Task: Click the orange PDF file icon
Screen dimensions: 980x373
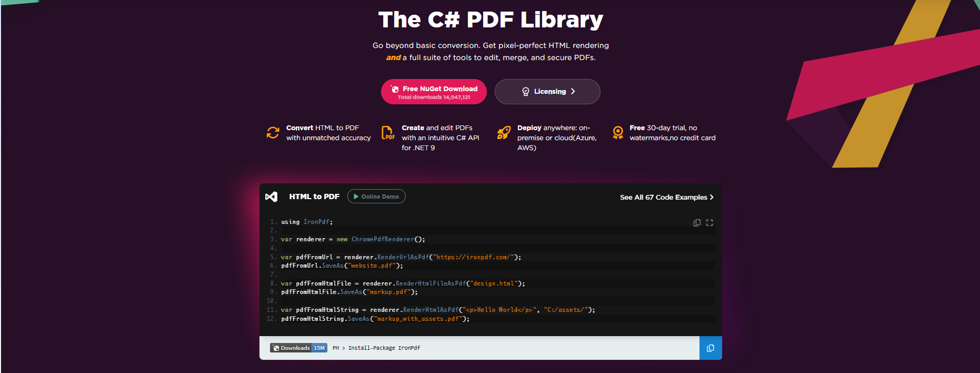Action: pyautogui.click(x=387, y=133)
